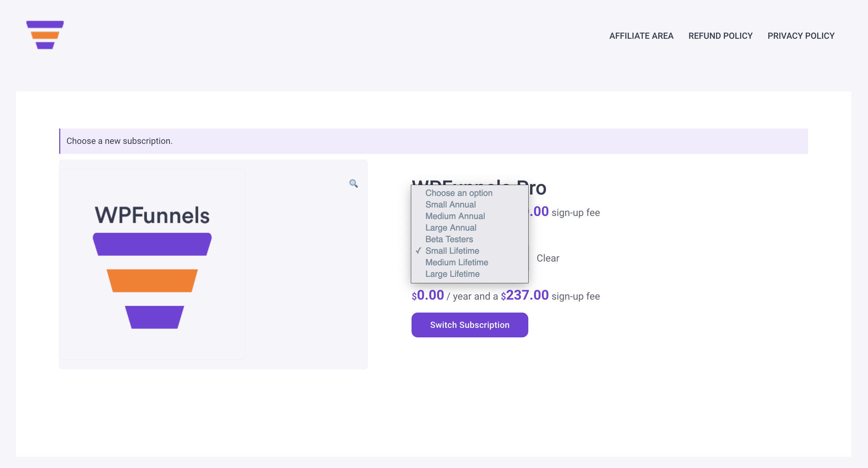Select 'Beta Testers' subscription option
Image resolution: width=868 pixels, height=468 pixels.
click(x=449, y=239)
